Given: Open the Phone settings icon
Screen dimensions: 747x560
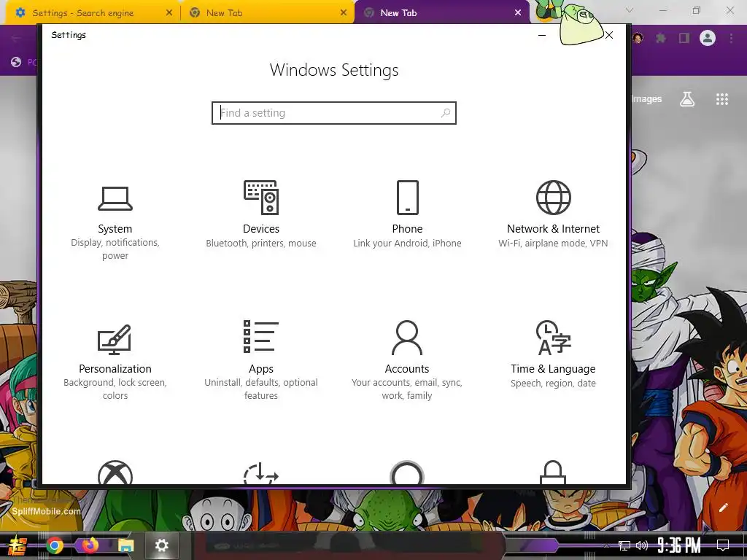Looking at the screenshot, I should pos(407,197).
